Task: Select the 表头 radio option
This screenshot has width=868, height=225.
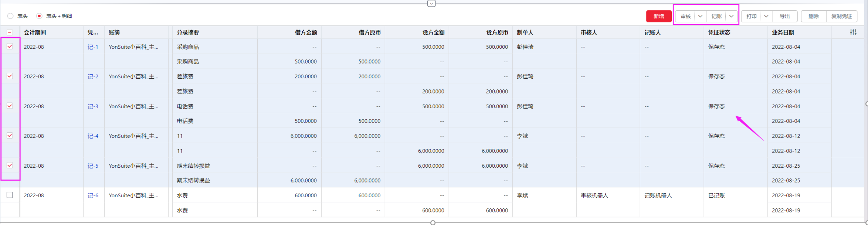Action: coord(10,16)
